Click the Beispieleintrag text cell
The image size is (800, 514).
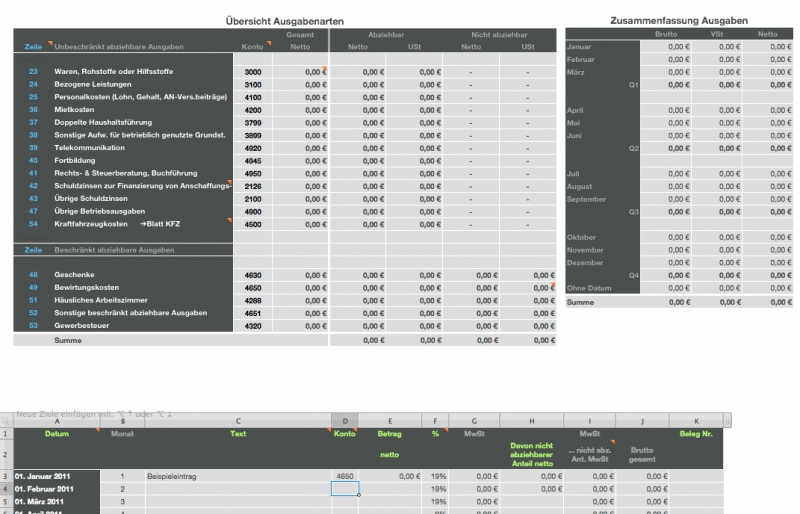click(238, 477)
